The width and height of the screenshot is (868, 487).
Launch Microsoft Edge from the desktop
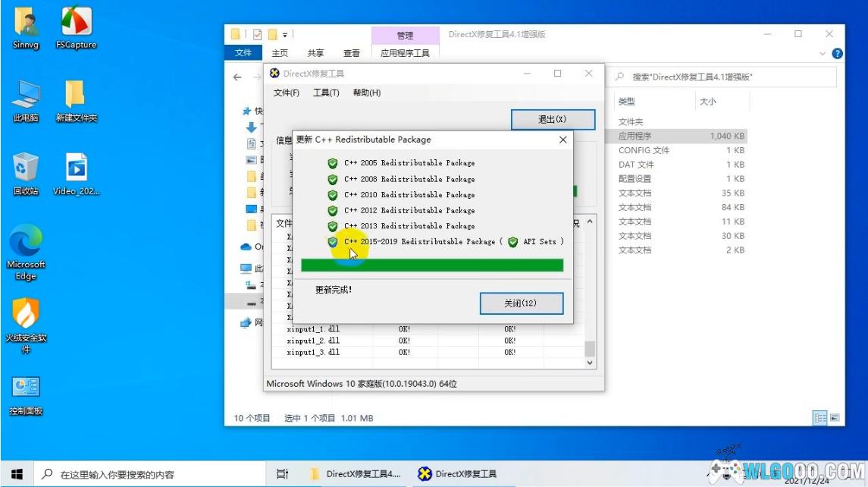pos(26,241)
